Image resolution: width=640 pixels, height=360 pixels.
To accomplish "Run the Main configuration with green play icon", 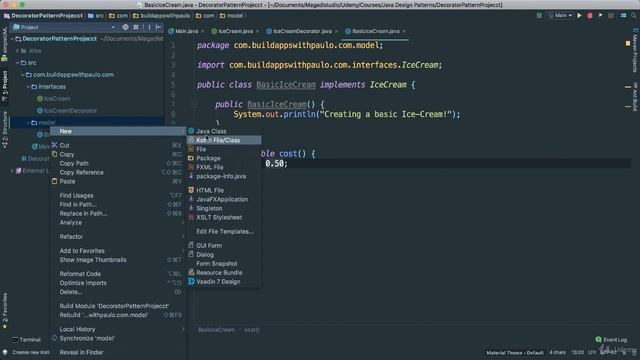I will click(579, 16).
